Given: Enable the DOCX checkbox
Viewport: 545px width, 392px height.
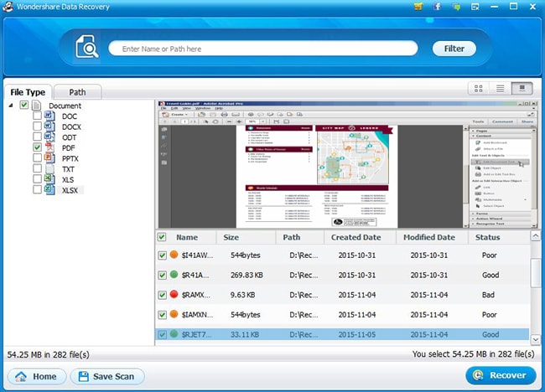Looking at the screenshot, I should [37, 126].
